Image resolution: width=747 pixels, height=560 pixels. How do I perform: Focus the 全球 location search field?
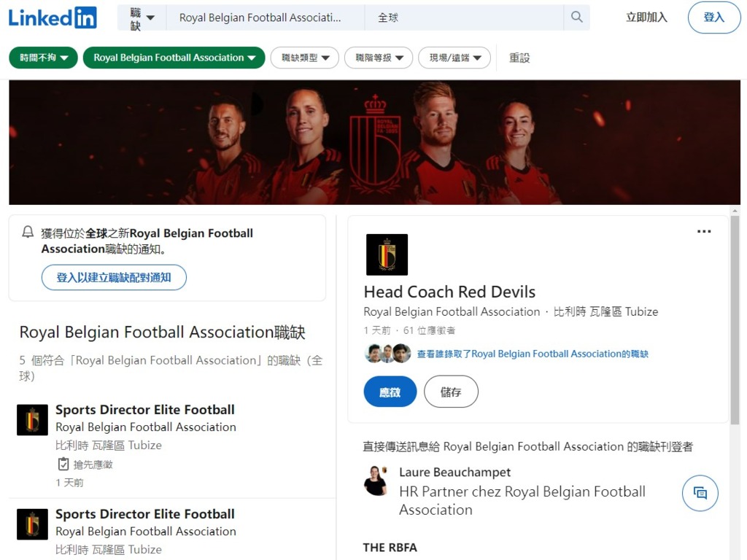point(464,17)
